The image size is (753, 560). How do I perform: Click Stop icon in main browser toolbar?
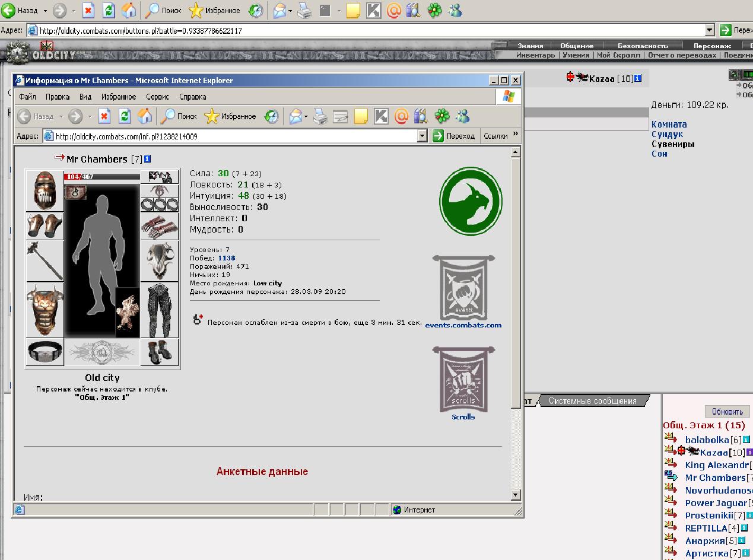point(88,11)
